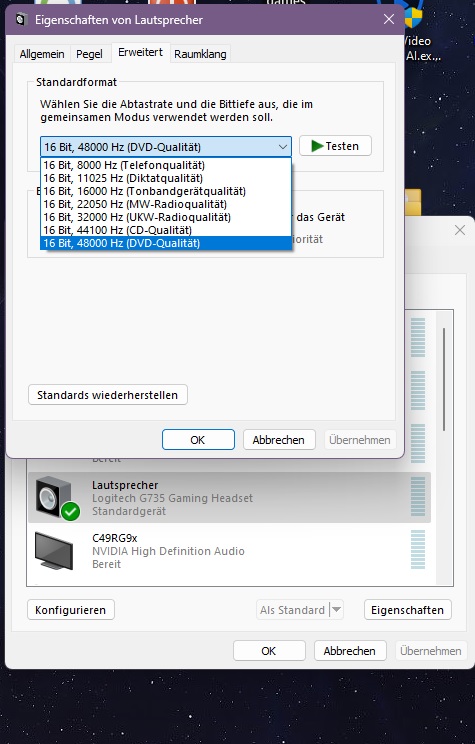Click the Lautsprecher speaker device icon
475x744 pixels.
57,498
